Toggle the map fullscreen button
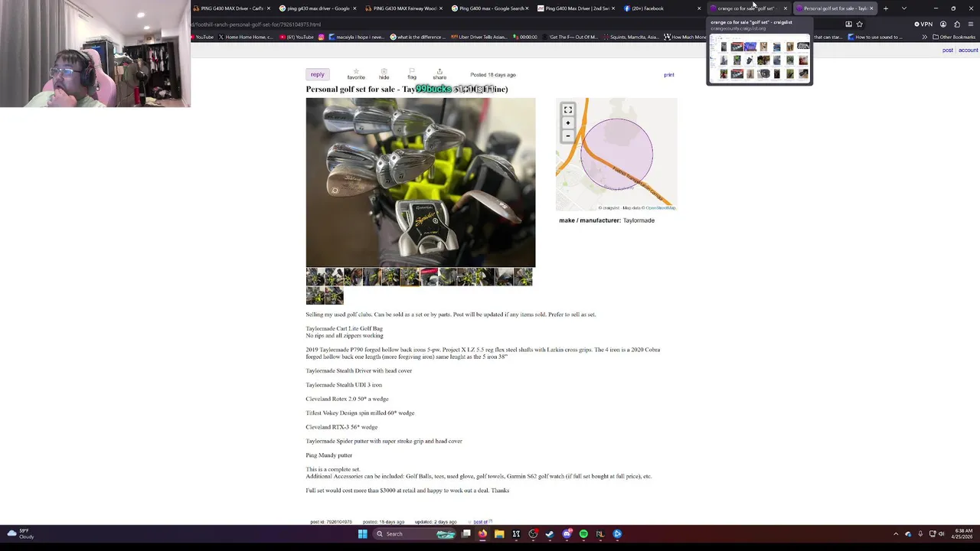980x551 pixels. coord(568,109)
